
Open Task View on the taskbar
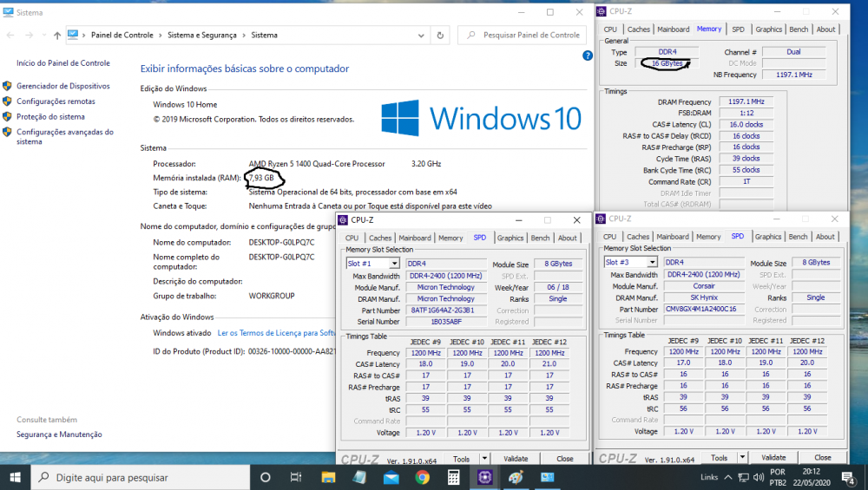click(296, 477)
